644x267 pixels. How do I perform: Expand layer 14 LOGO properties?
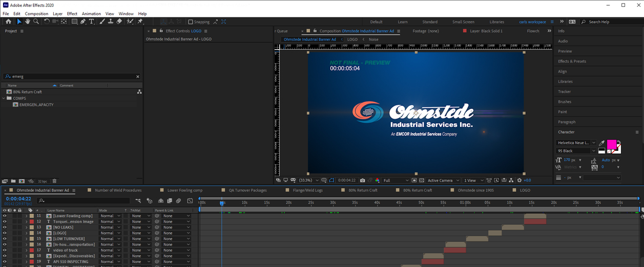tap(26, 233)
